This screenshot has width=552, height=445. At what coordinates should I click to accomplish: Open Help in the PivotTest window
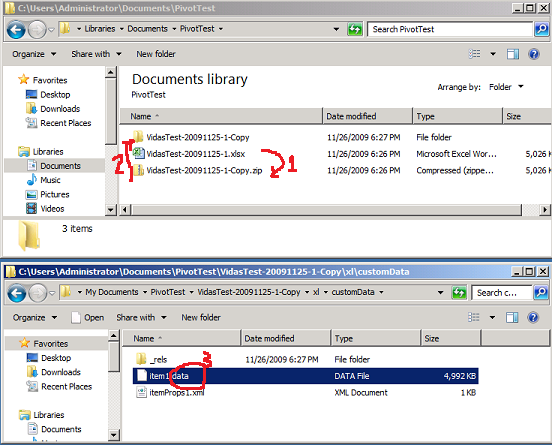pos(534,54)
